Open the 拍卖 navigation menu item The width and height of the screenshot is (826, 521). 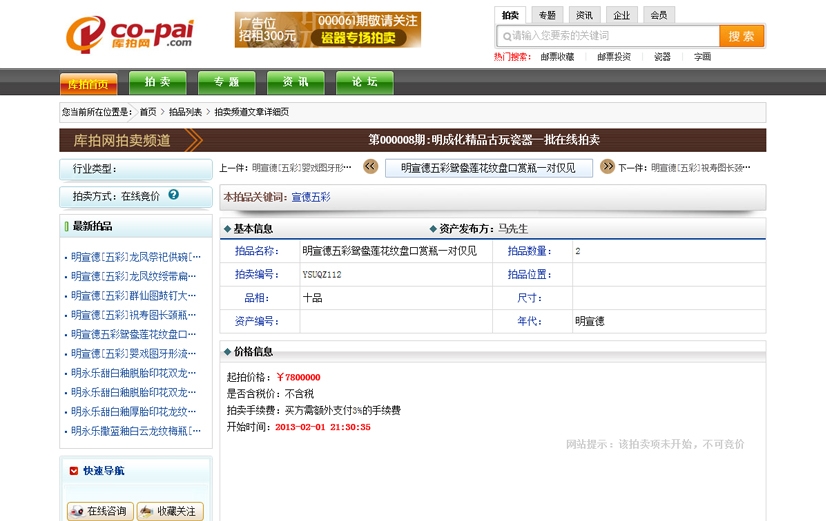pyautogui.click(x=158, y=82)
